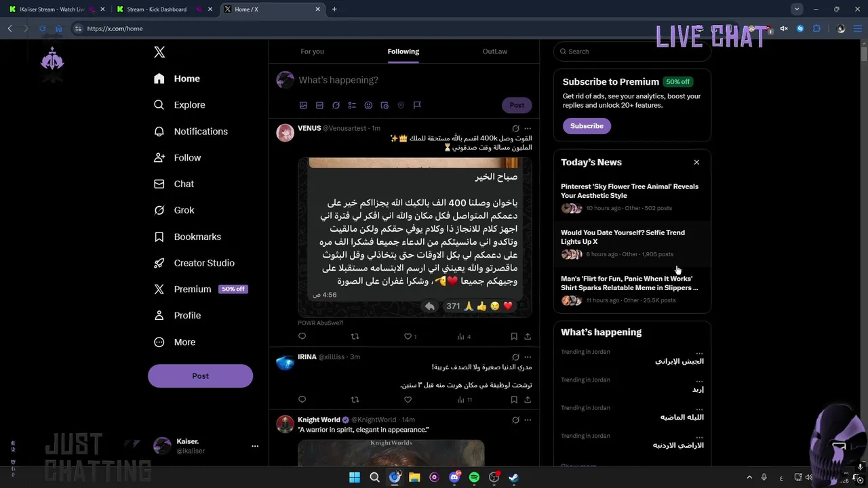868x488 pixels.
Task: Click Grok icon on VENUS post
Action: point(515,129)
